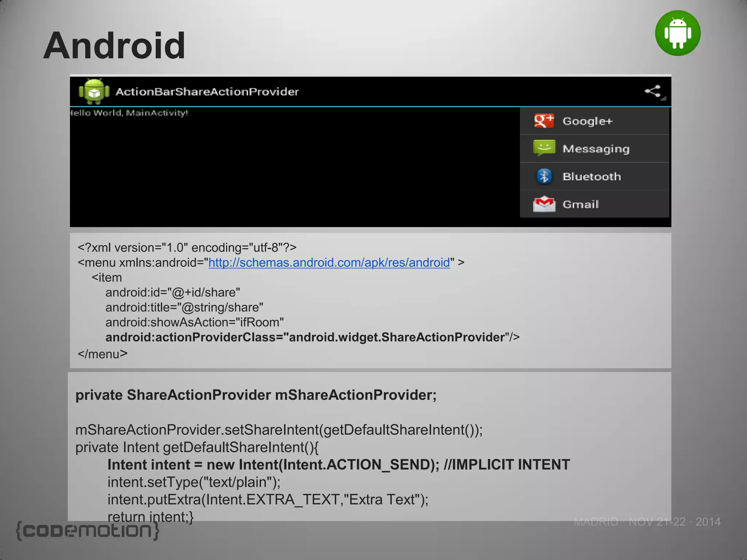
Task: Click the closing </menu> tag
Action: point(102,354)
